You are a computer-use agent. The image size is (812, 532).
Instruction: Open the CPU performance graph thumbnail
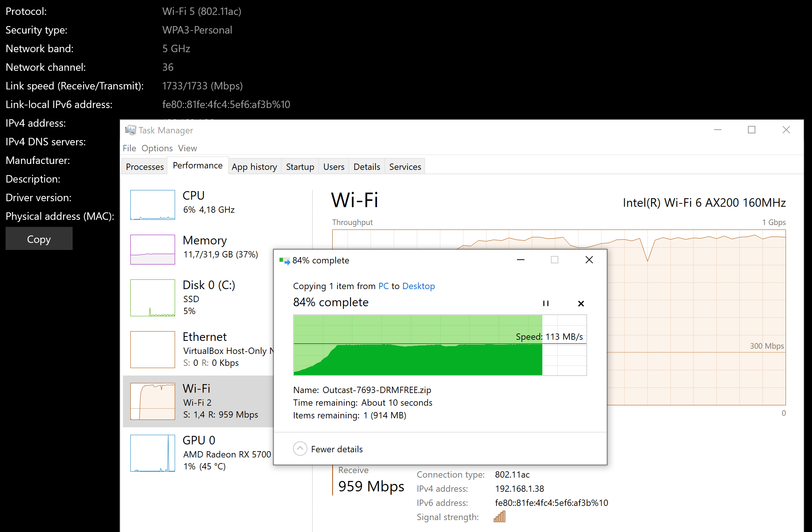pos(153,205)
